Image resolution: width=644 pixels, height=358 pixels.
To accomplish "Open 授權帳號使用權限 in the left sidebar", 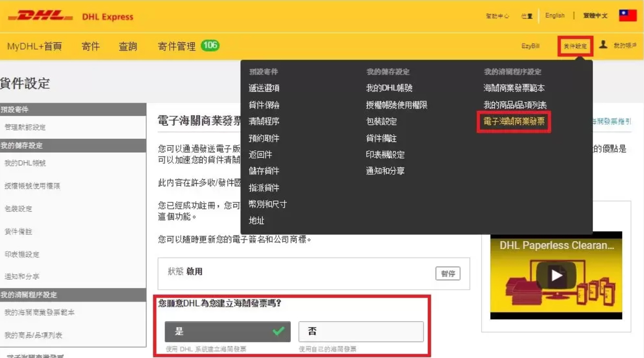I will point(32,186).
